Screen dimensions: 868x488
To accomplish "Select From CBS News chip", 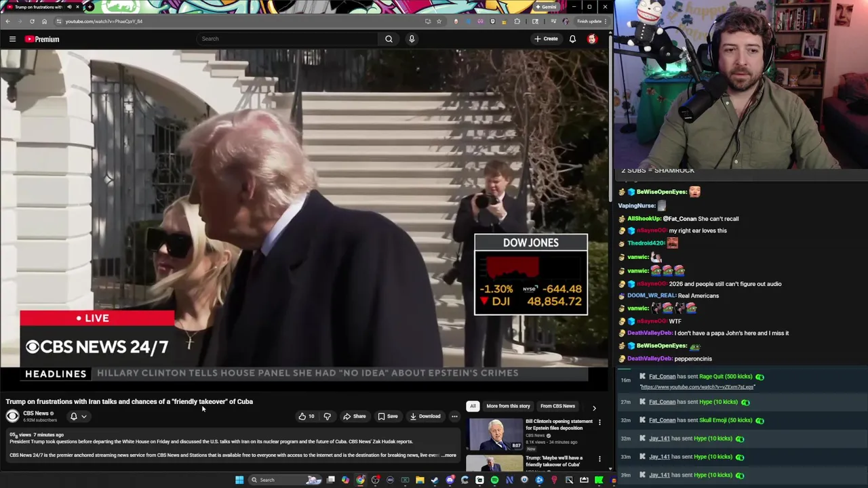I will (x=557, y=406).
